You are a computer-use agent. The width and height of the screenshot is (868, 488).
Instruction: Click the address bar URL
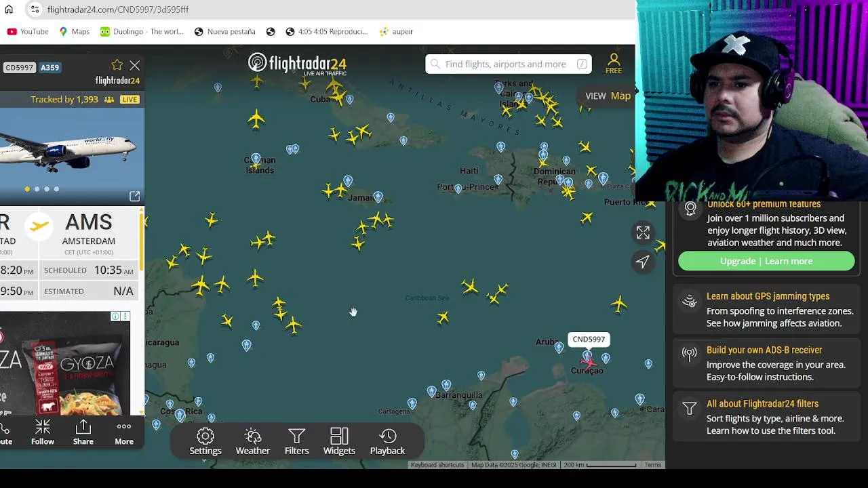point(118,9)
